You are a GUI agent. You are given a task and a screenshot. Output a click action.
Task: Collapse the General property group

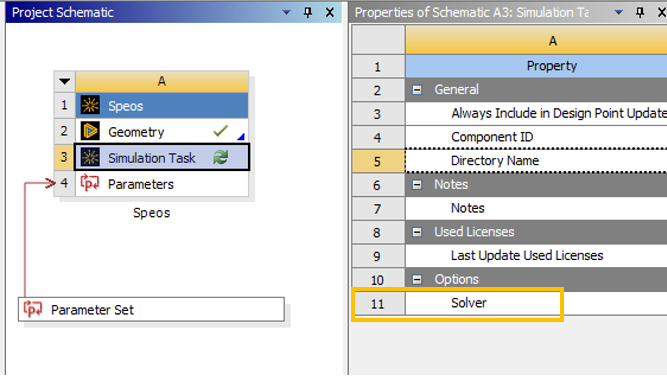coord(417,90)
